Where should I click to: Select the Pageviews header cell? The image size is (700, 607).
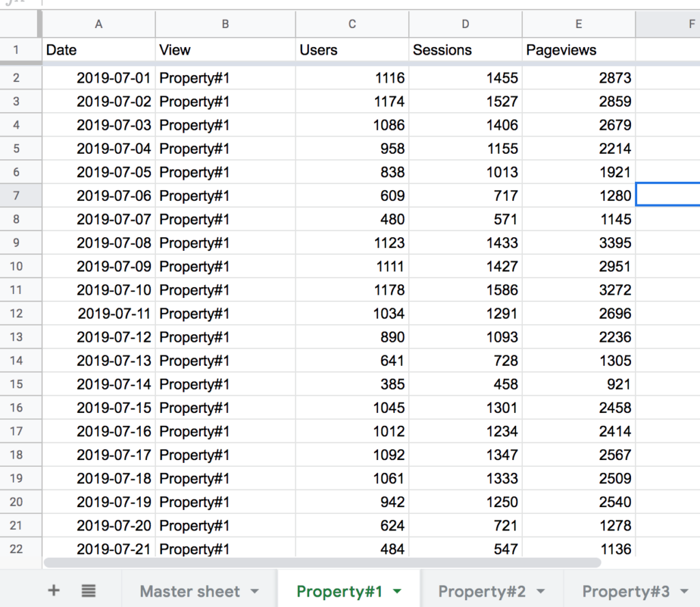578,50
